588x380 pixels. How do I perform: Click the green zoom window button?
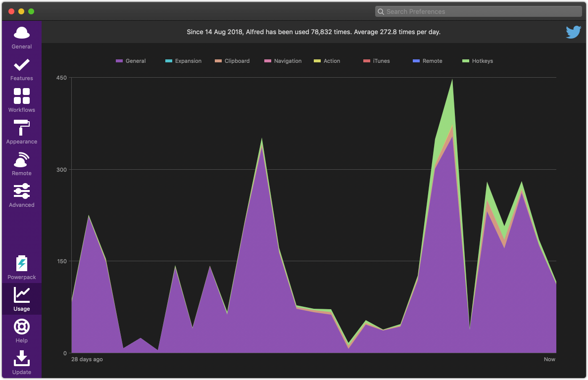click(x=31, y=11)
